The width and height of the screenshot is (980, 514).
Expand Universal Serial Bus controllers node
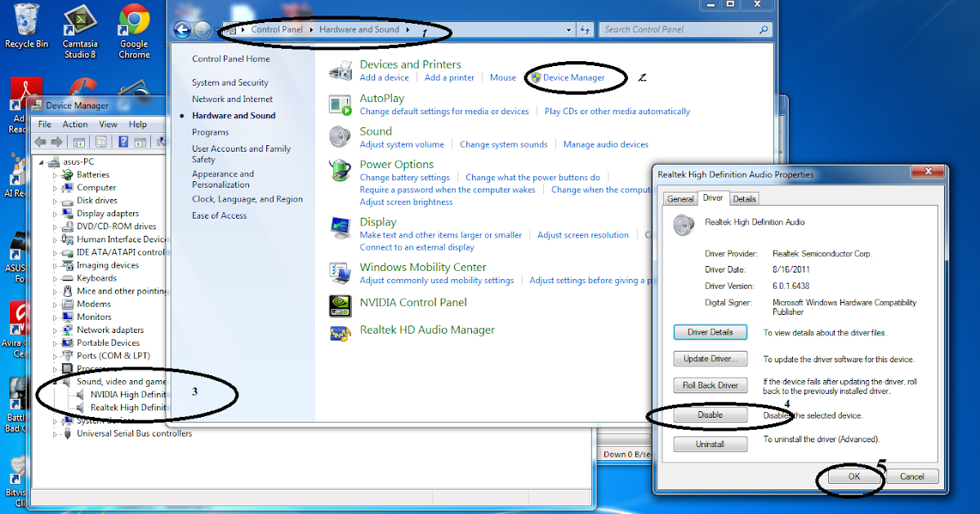[56, 434]
